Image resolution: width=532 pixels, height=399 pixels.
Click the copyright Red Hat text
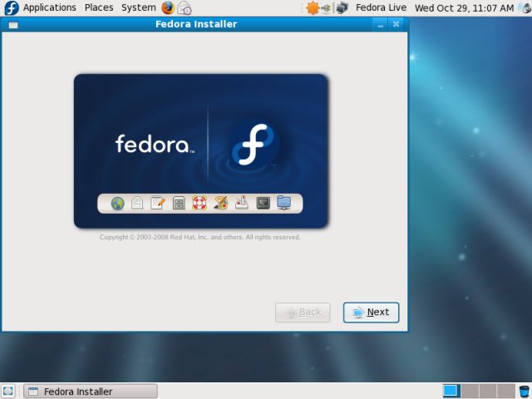click(199, 237)
